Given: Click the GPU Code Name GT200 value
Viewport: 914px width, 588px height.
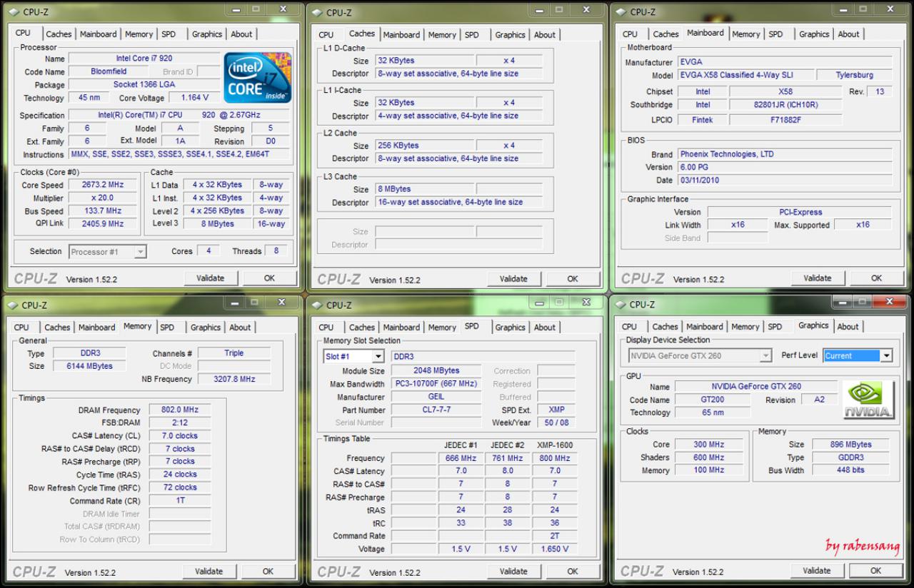Looking at the screenshot, I should click(713, 400).
